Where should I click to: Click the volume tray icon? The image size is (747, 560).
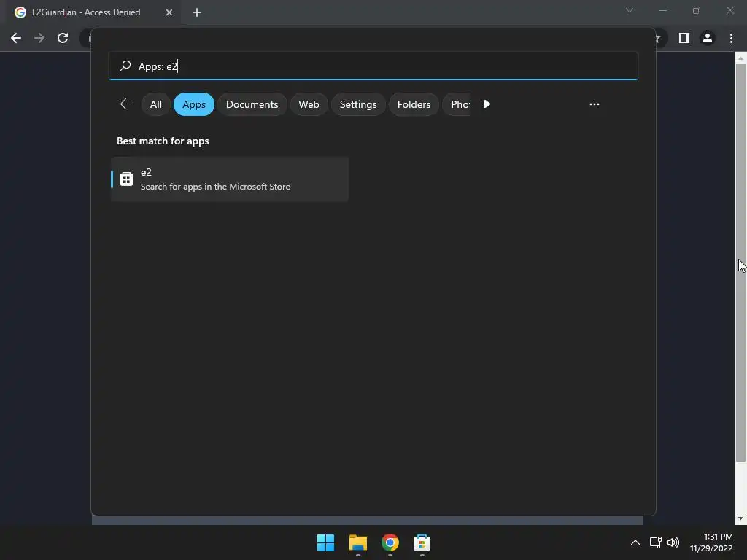tap(673, 542)
